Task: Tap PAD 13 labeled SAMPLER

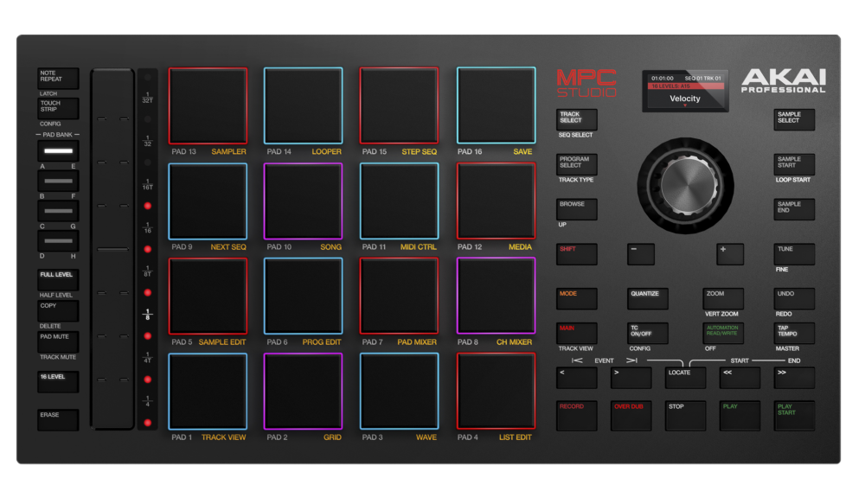Action: [x=208, y=104]
